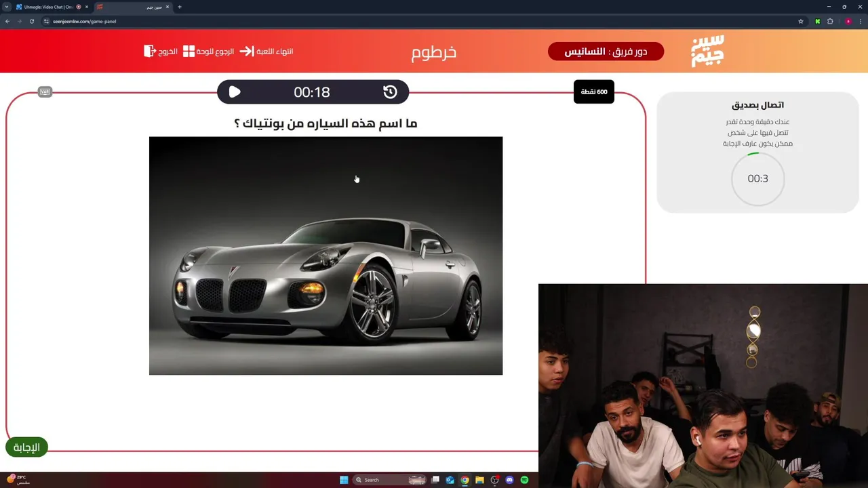This screenshot has width=868, height=488.
Task: Bookmark this page with the star icon
Action: point(801,21)
